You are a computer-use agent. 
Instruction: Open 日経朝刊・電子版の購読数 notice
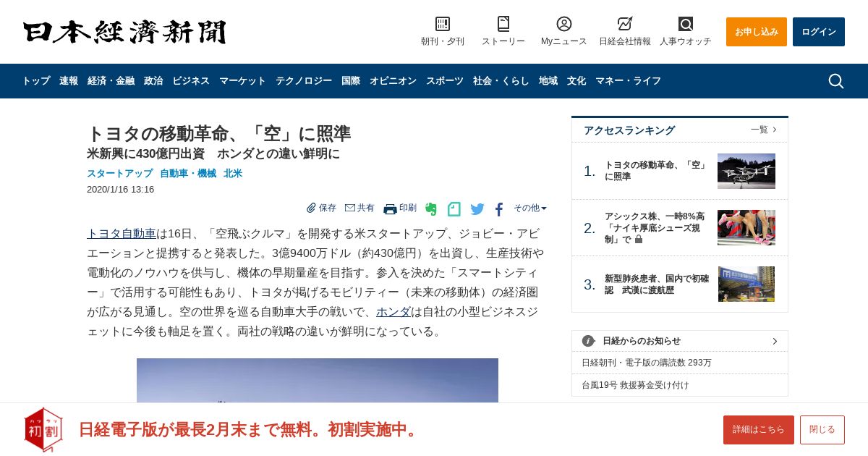647,363
